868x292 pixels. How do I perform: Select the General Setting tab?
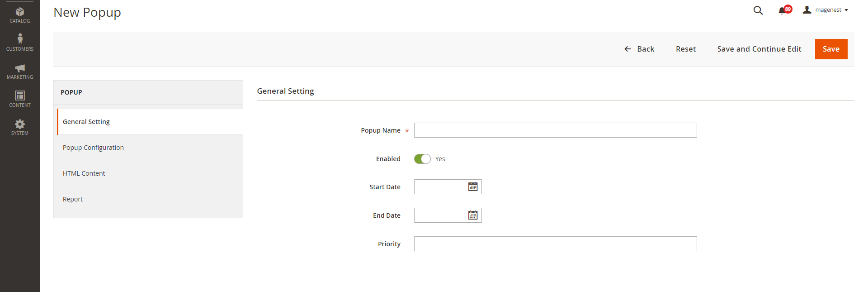86,122
